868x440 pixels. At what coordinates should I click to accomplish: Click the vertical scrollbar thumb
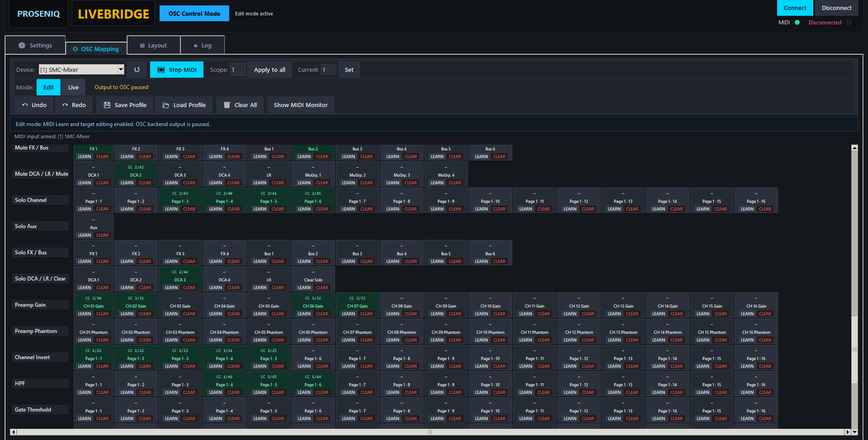[854, 349]
